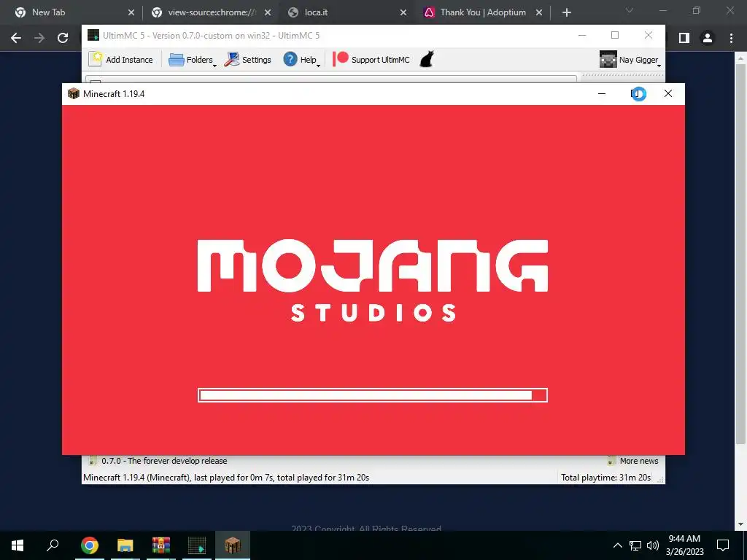Click Chrome icon in the taskbar
Image resolution: width=747 pixels, height=560 pixels.
click(x=90, y=545)
